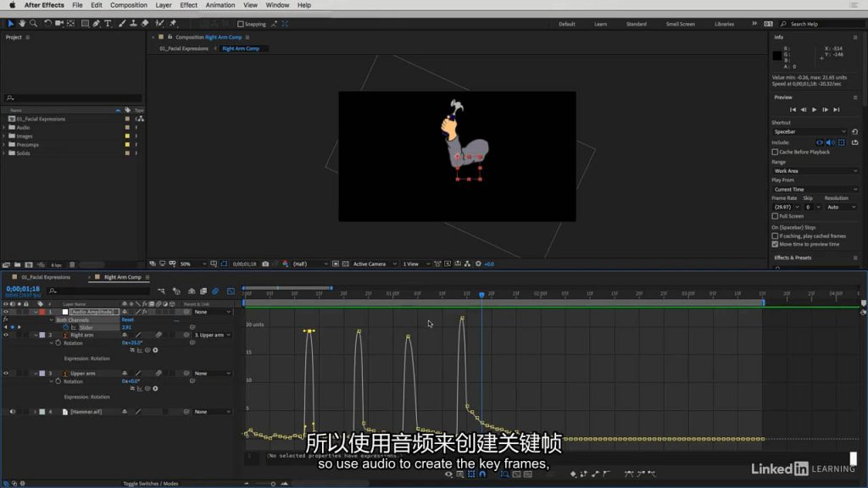
Task: Expand the Audio folder in Project panel
Action: click(x=4, y=128)
